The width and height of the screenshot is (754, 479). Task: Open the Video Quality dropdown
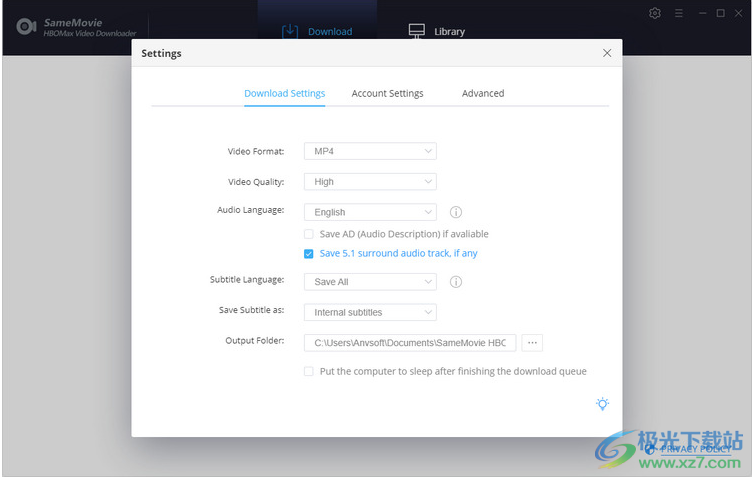370,182
